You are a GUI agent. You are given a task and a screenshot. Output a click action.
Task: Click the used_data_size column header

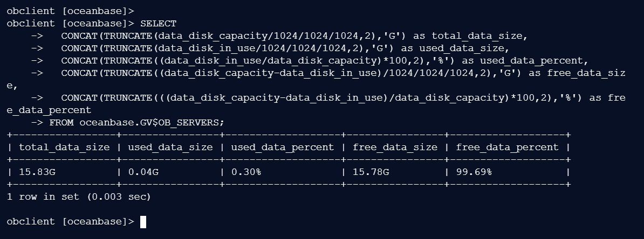click(170, 147)
